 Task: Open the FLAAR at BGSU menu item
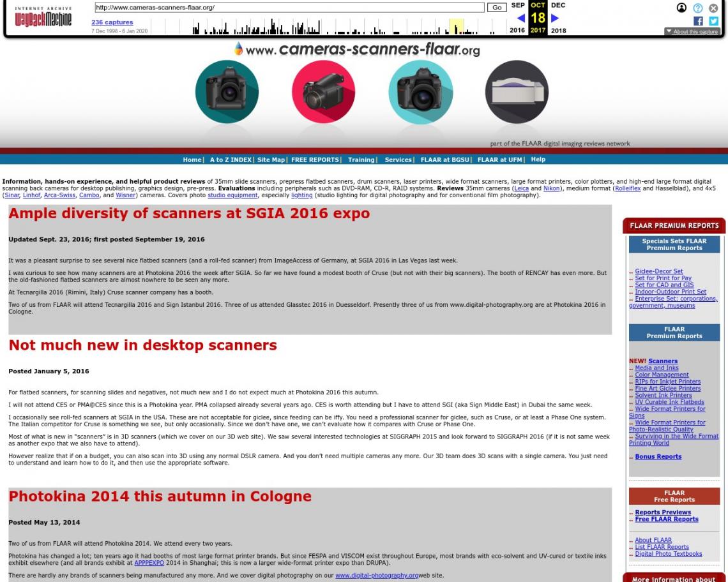[x=445, y=160]
